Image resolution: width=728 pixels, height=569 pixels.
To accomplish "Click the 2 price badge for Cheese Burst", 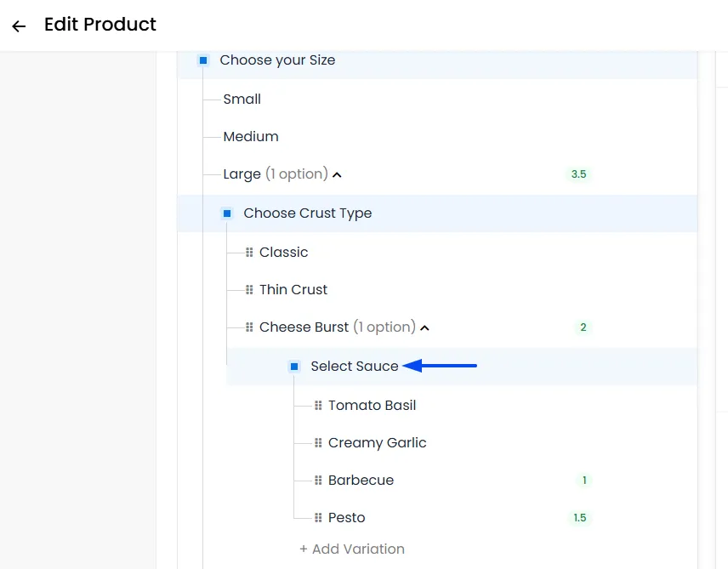I will 583,327.
